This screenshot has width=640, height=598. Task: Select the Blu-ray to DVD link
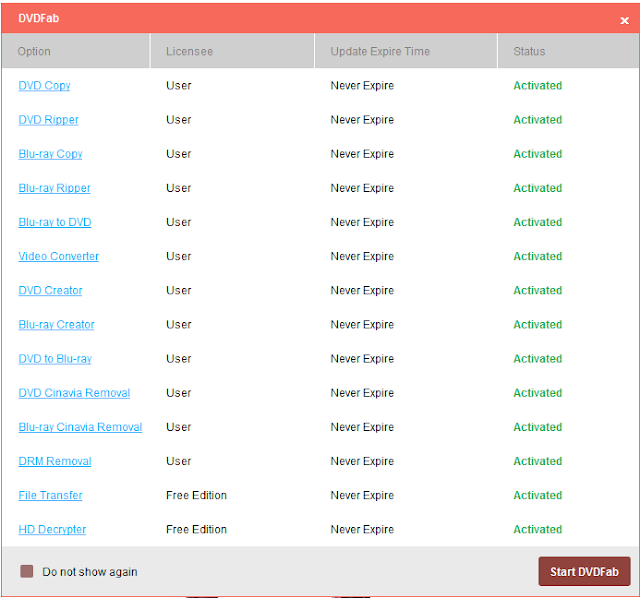pyautogui.click(x=55, y=222)
